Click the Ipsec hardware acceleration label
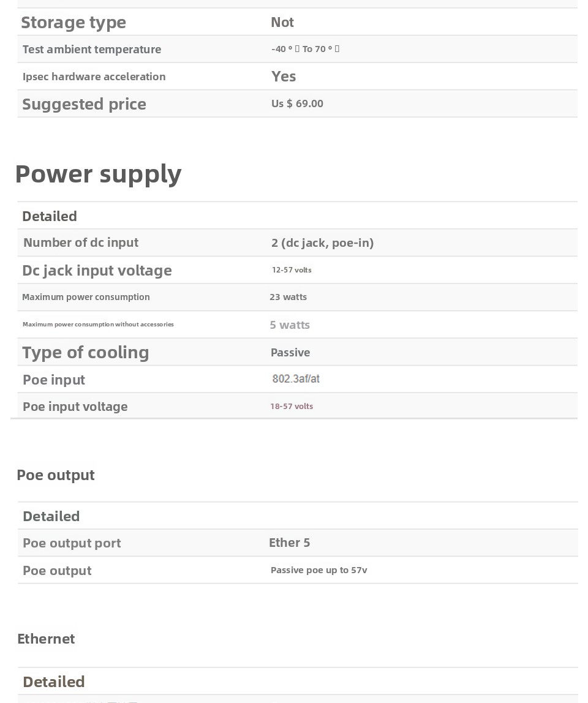This screenshot has height=703, width=588. pyautogui.click(x=94, y=77)
